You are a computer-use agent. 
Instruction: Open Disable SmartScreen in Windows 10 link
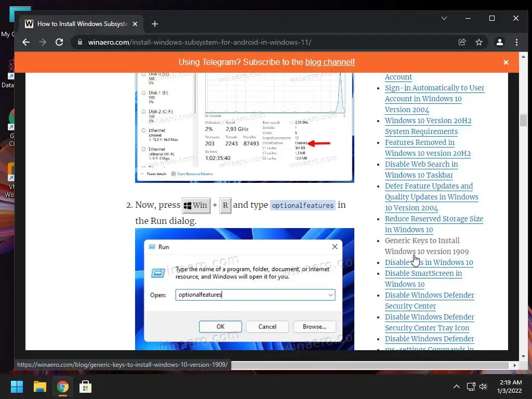tap(423, 278)
